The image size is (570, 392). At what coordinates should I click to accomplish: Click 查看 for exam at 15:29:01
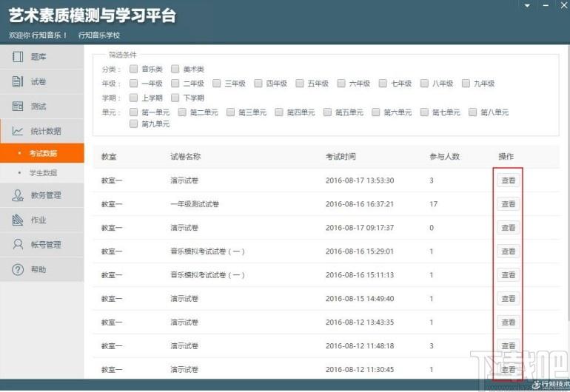coord(509,251)
